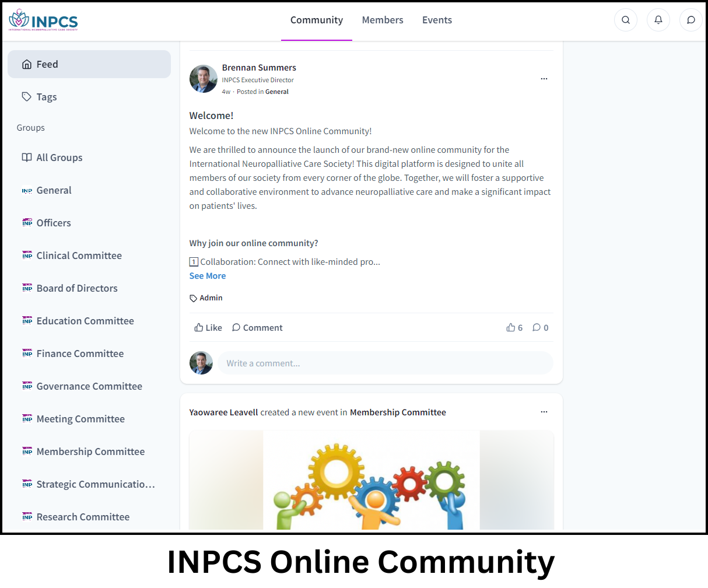Open the search icon in header

[x=626, y=20]
